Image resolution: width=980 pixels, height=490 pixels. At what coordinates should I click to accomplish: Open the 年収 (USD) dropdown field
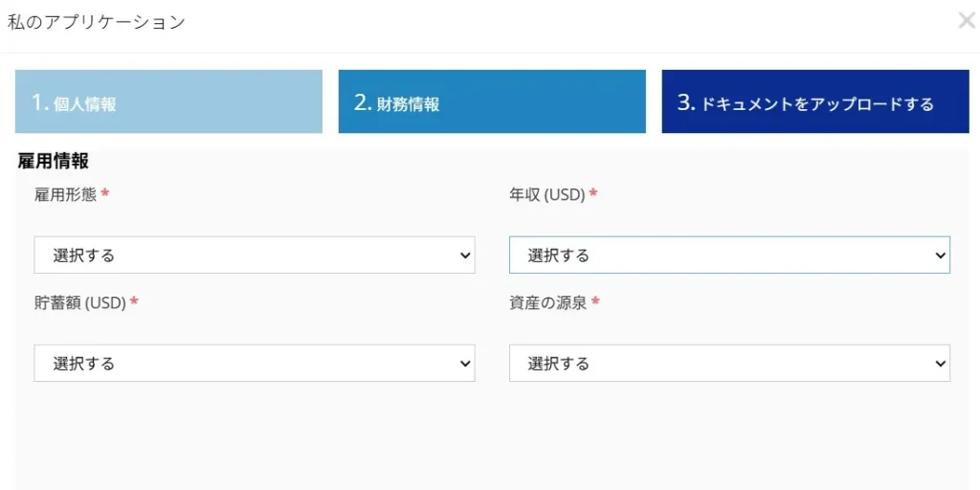(728, 256)
